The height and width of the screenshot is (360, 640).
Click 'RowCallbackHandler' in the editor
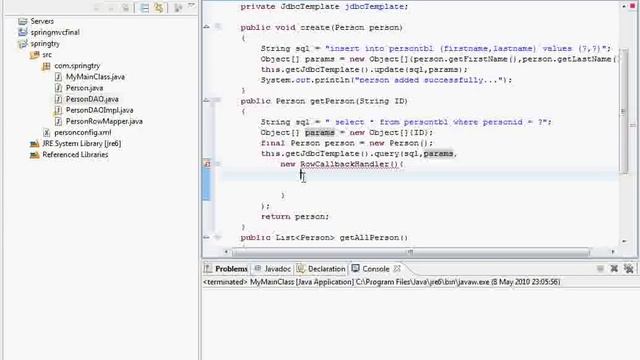pyautogui.click(x=345, y=164)
